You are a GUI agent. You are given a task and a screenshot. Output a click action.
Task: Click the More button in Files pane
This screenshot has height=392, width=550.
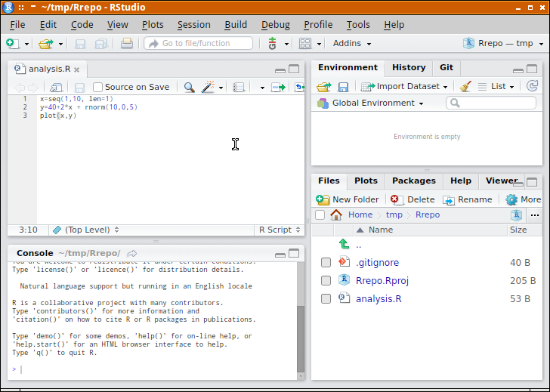click(x=523, y=199)
